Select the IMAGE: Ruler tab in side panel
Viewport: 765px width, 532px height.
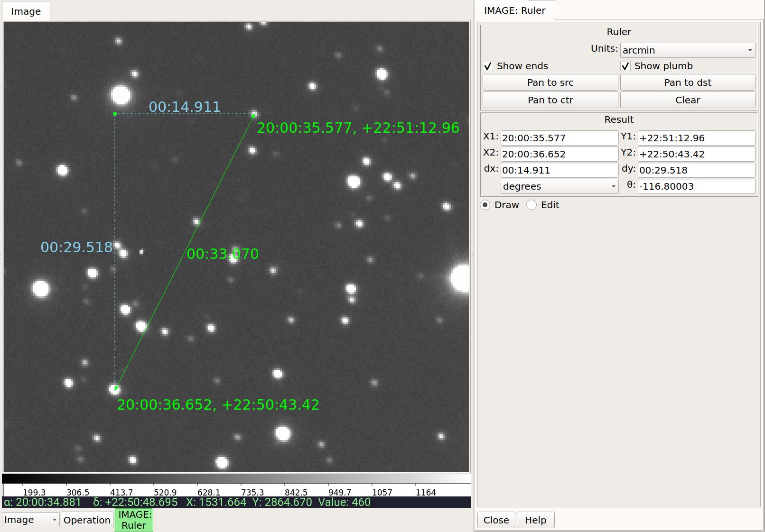515,10
